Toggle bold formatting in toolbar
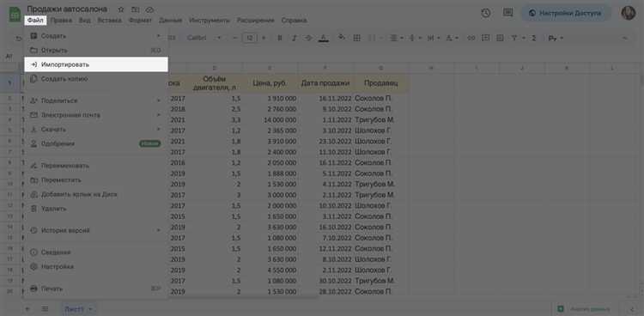 (x=280, y=38)
